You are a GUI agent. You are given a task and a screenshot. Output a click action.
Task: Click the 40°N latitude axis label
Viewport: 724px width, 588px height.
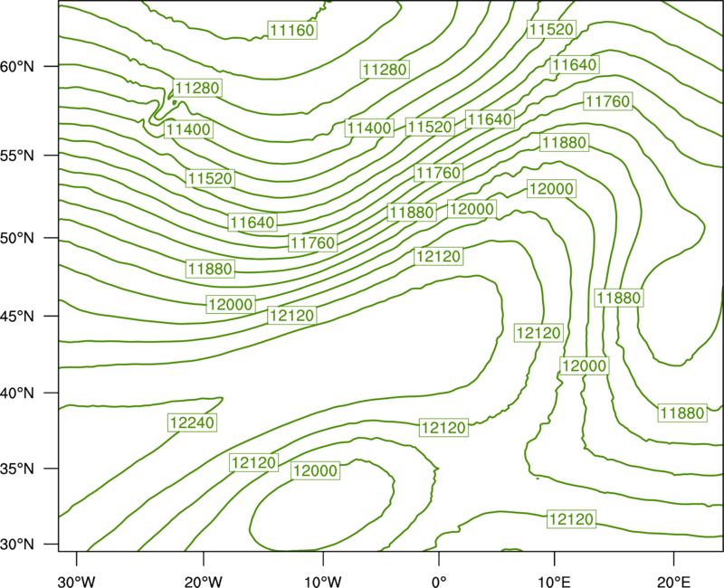tap(17, 394)
